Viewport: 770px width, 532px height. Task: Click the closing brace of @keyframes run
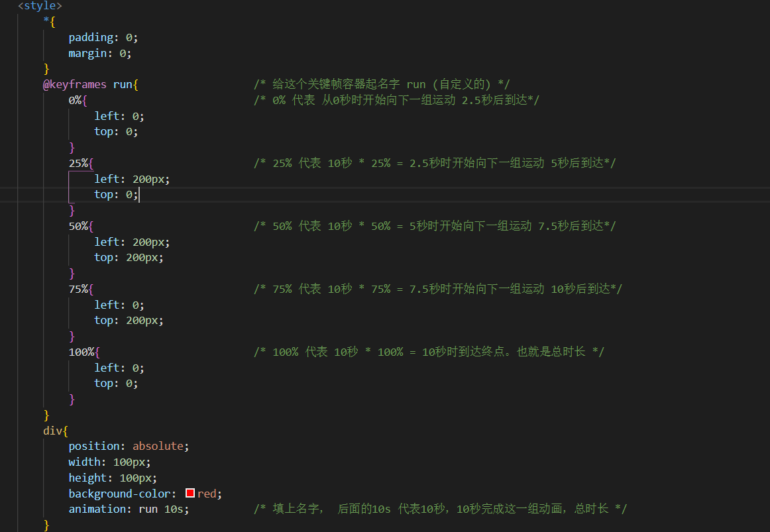(46, 415)
